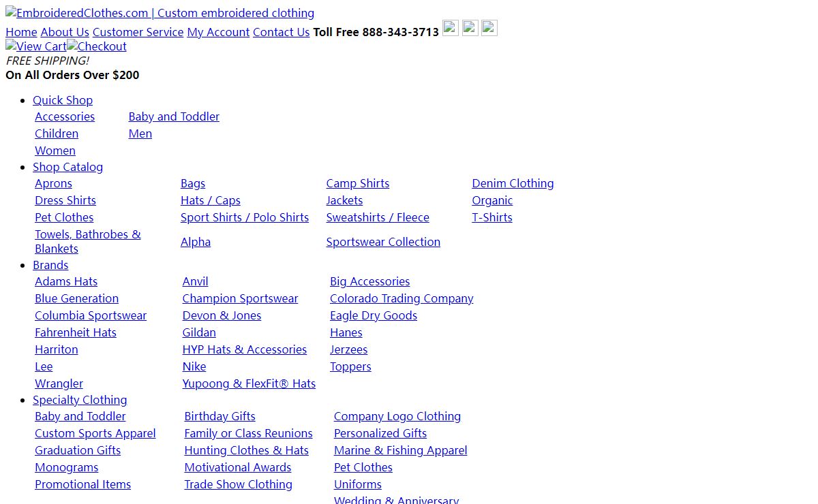This screenshot has width=818, height=504.
Task: Select the Hanes brand
Action: pyautogui.click(x=346, y=332)
